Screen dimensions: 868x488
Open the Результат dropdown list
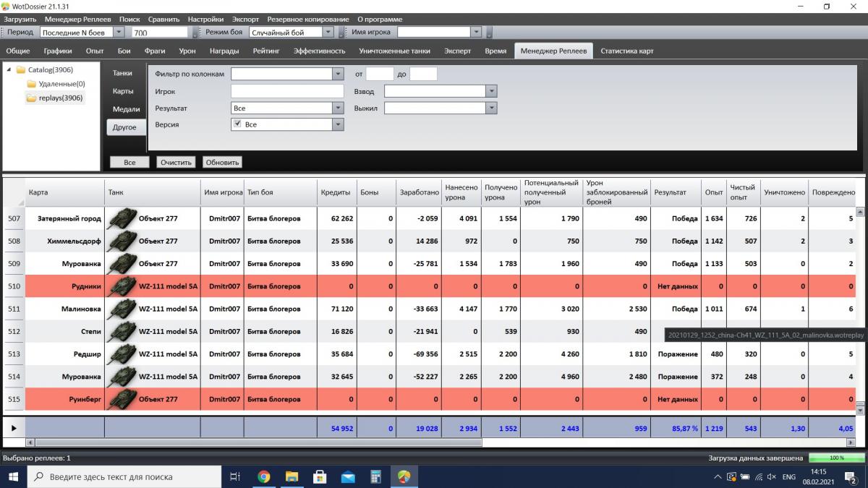coord(337,108)
